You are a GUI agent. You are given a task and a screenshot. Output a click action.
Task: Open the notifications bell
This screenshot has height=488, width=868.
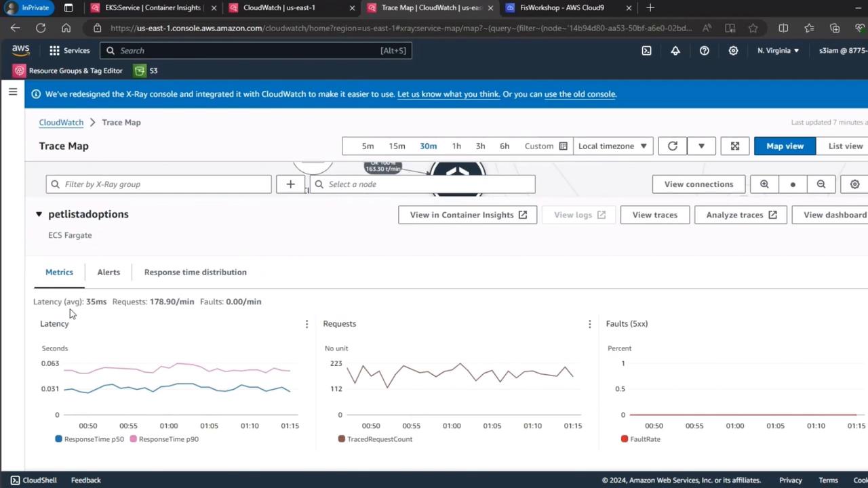click(675, 51)
